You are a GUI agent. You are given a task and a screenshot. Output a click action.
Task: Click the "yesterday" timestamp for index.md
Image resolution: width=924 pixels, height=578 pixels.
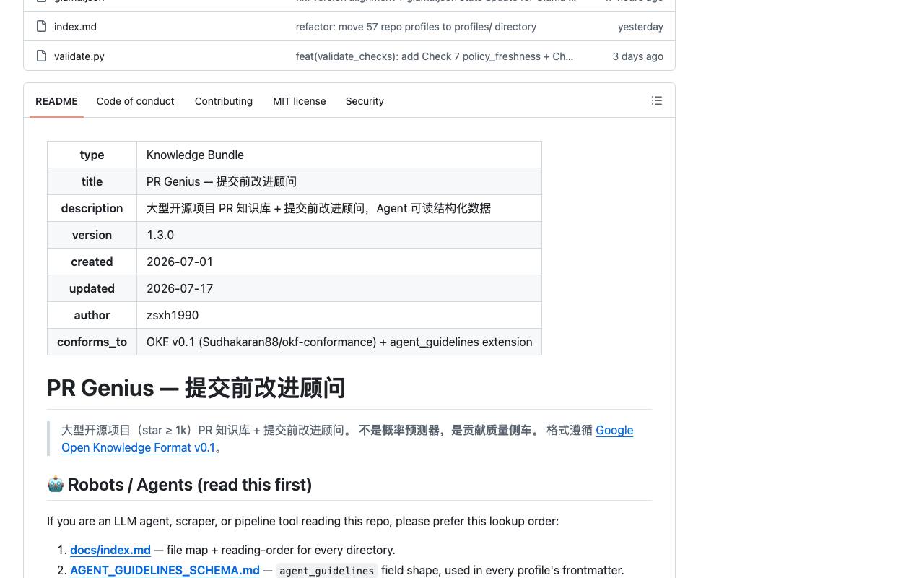click(x=640, y=27)
